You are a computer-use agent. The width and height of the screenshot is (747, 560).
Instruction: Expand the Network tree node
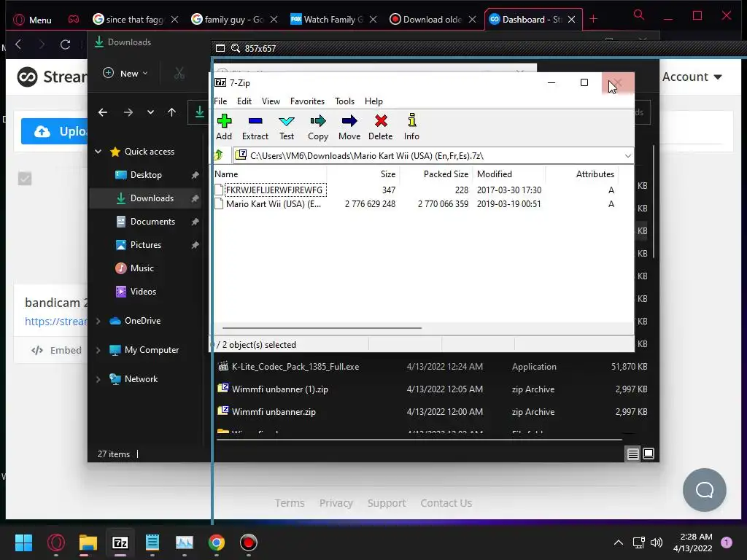tap(98, 379)
